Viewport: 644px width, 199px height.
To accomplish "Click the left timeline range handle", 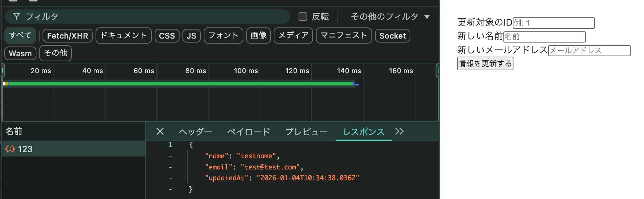I will (3, 70).
